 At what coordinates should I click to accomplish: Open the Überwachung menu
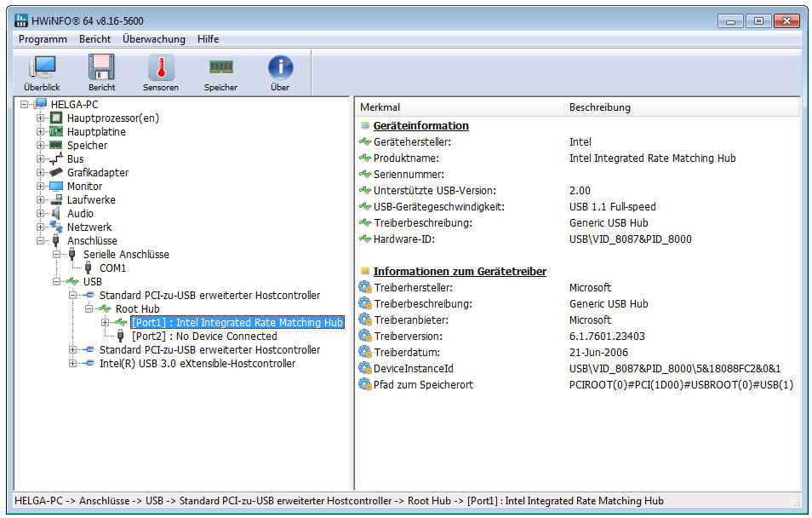coord(153,39)
